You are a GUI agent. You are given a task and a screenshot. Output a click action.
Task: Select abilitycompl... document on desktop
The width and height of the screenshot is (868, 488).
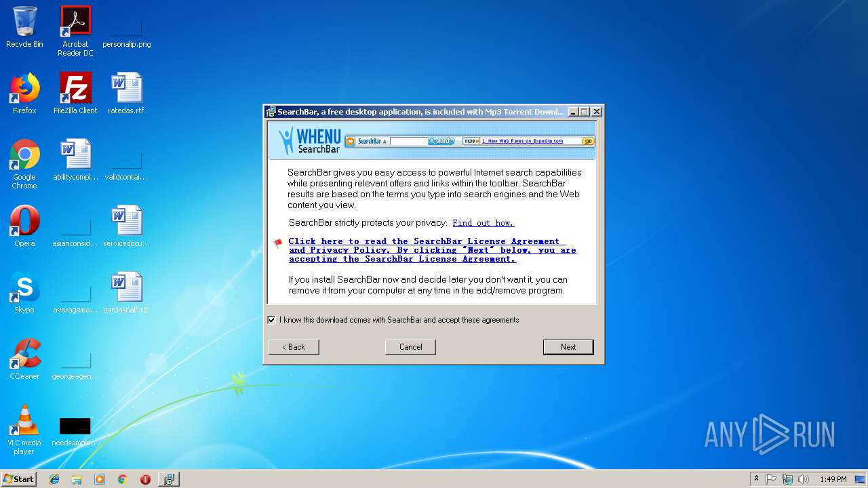75,160
